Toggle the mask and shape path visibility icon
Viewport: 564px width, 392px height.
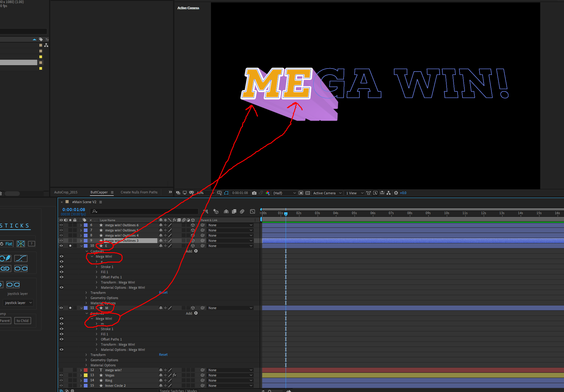[226, 193]
